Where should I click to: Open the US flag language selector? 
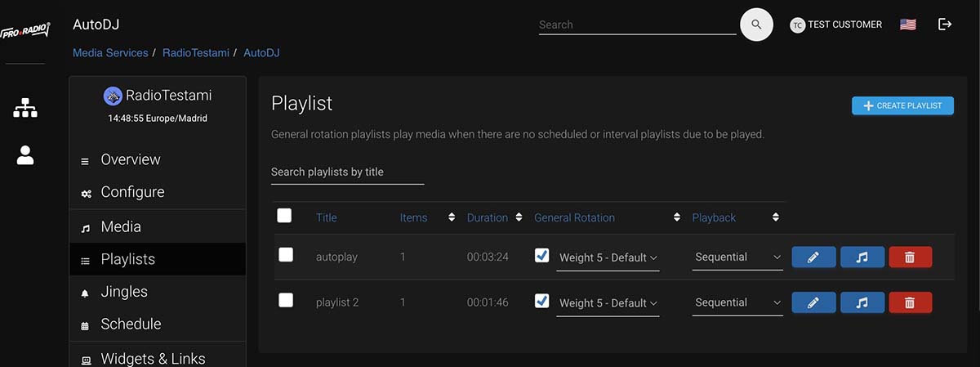[907, 25]
